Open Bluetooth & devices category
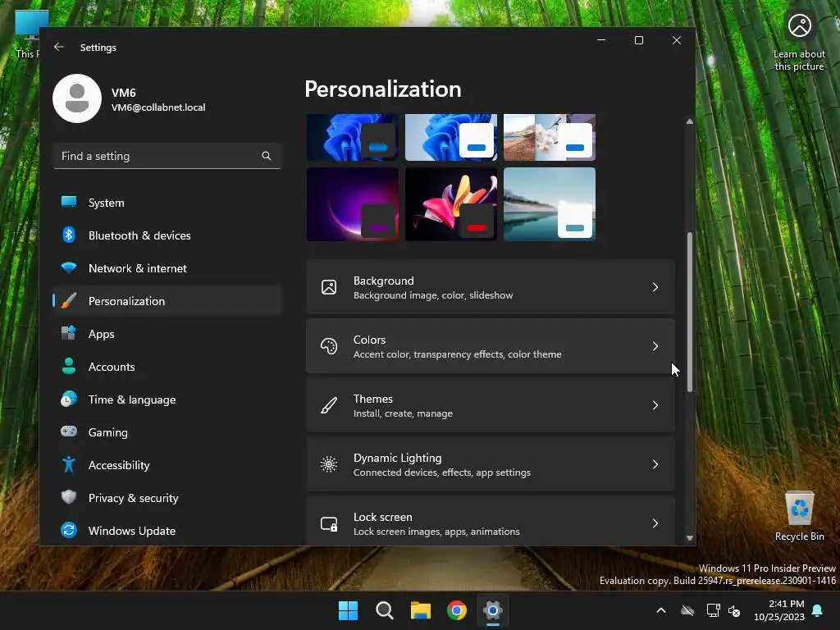The width and height of the screenshot is (840, 630). point(167,235)
